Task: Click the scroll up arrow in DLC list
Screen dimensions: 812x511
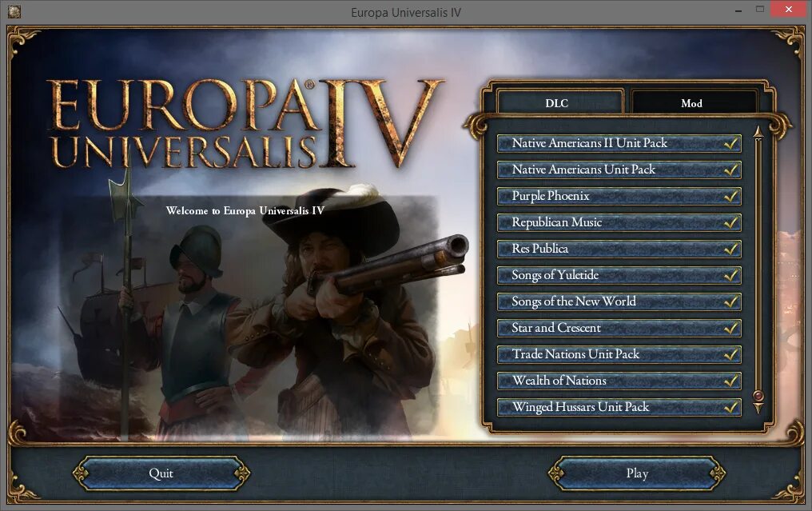Action: 758,133
